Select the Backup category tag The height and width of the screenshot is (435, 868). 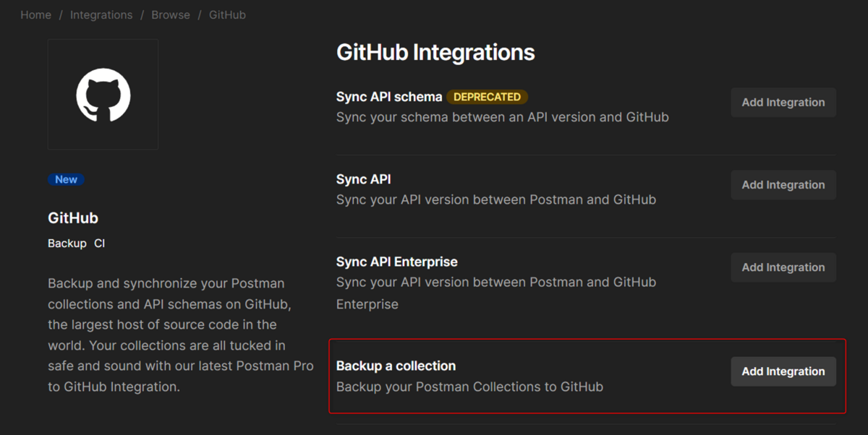67,244
